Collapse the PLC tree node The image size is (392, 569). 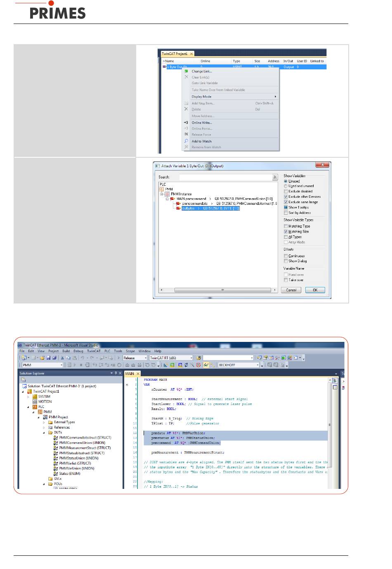28,407
